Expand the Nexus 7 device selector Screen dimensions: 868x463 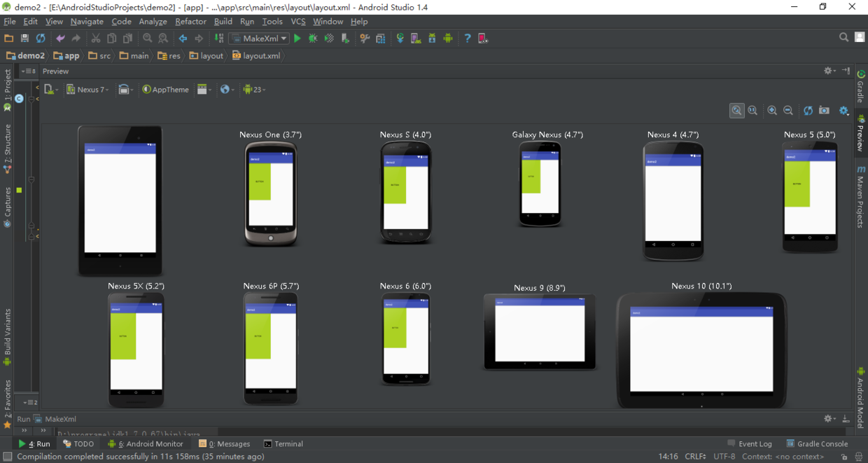(88, 90)
